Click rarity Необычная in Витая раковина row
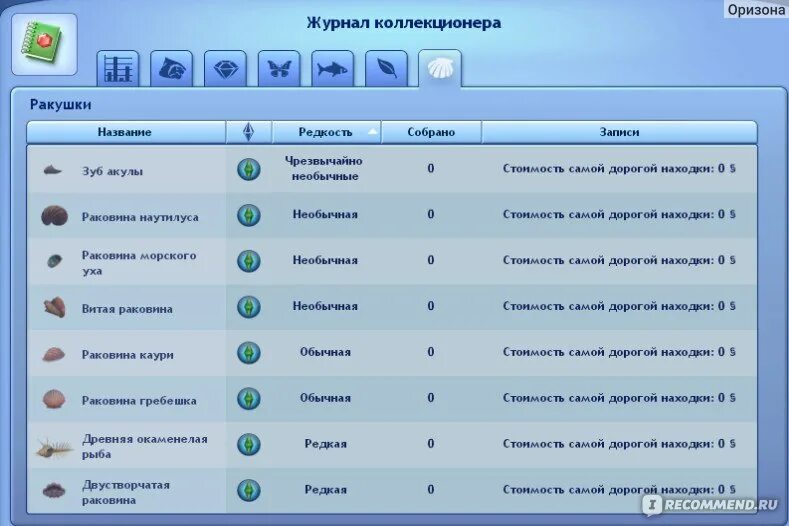This screenshot has height=526, width=789. coord(325,306)
